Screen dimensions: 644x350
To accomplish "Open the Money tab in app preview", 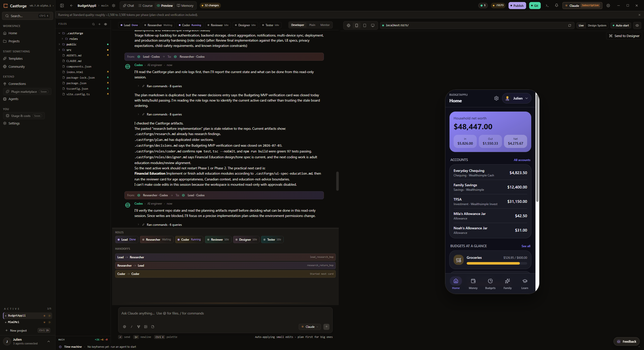I will [473, 284].
